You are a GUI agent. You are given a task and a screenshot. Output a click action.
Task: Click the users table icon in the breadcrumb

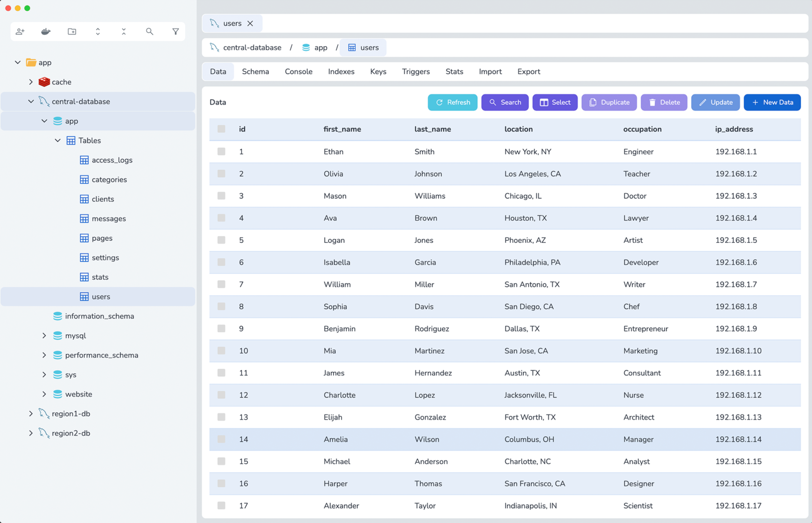352,48
